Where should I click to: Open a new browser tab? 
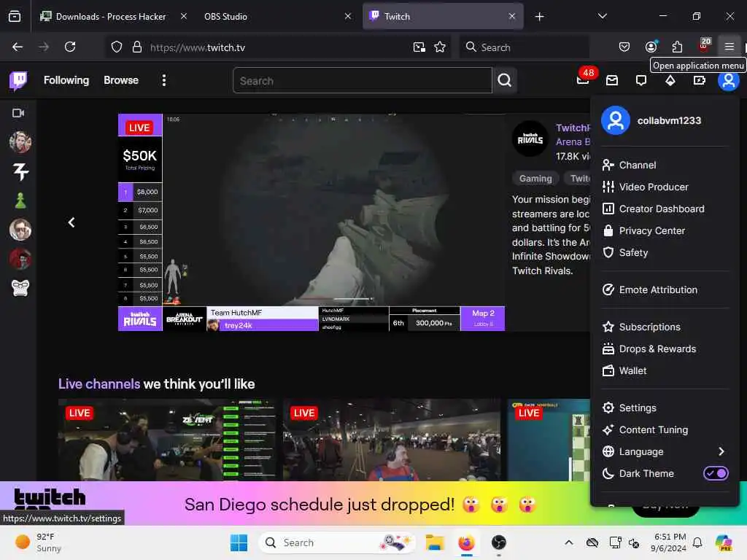click(x=539, y=16)
